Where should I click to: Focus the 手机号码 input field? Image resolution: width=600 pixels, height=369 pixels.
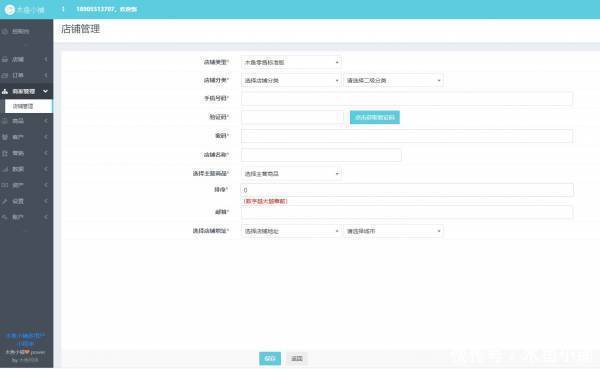click(407, 99)
